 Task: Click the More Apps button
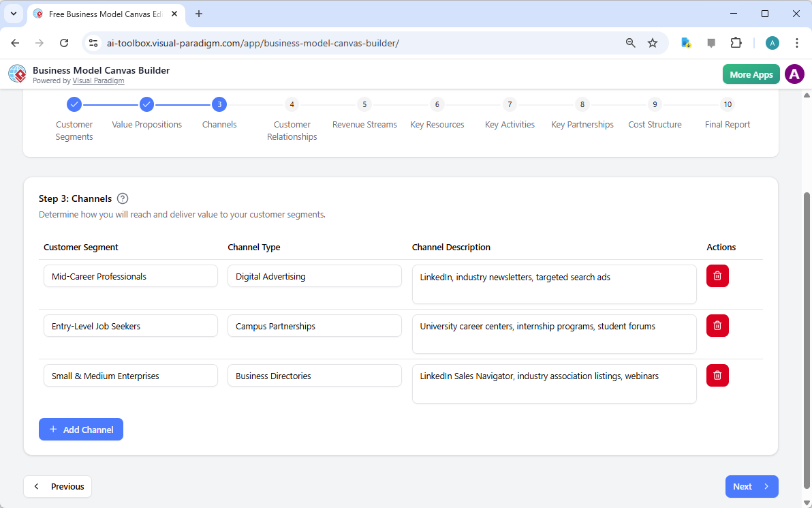point(751,74)
